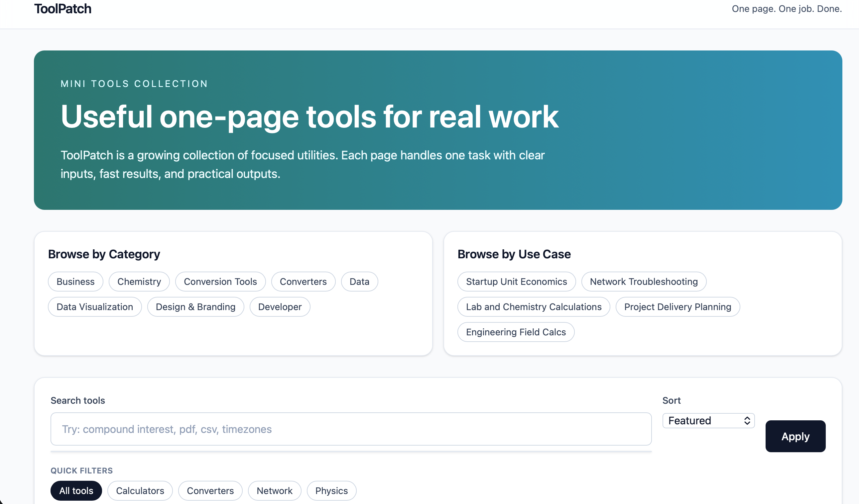The width and height of the screenshot is (859, 504).
Task: Choose the Data Visualization category
Action: click(94, 306)
